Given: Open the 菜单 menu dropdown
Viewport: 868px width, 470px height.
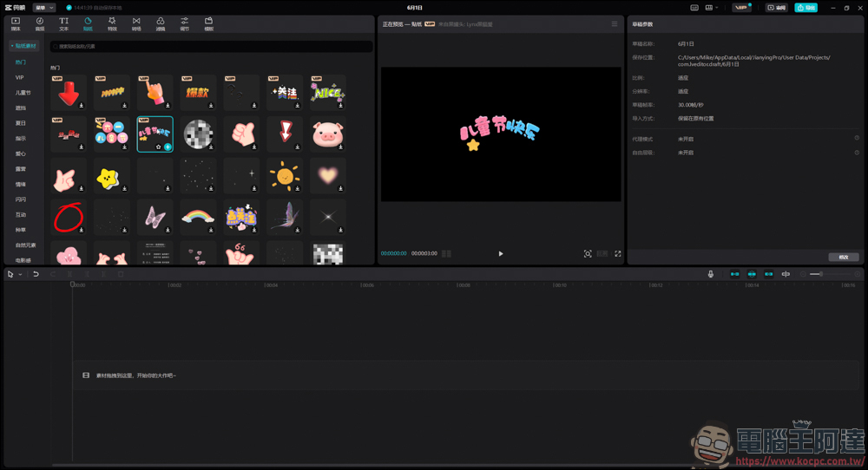Looking at the screenshot, I should click(x=43, y=7).
